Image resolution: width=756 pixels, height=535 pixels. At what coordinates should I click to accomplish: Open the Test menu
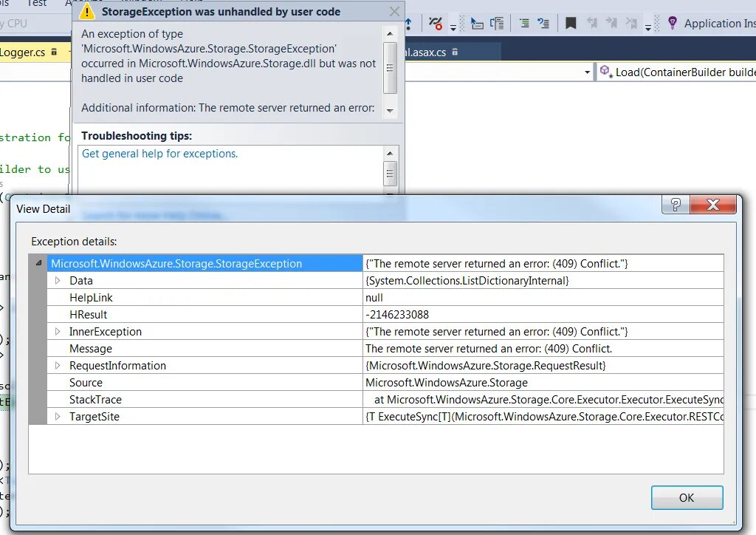(37, 4)
